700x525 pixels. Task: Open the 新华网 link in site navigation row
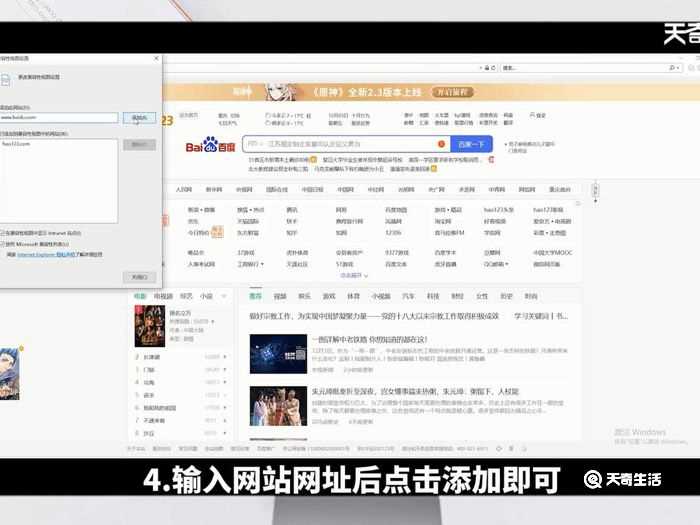pos(214,189)
